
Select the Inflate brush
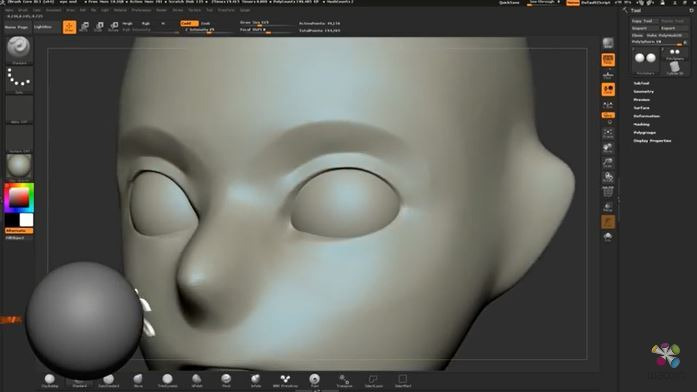(256, 380)
